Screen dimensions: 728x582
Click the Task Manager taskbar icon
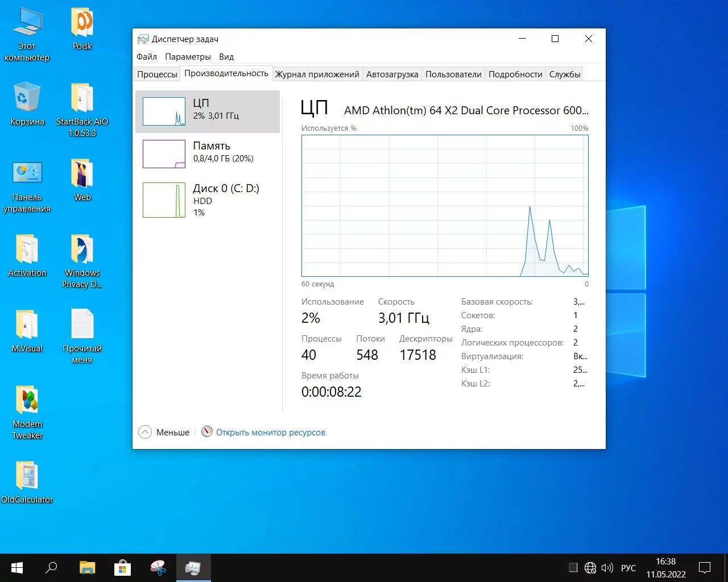click(193, 568)
